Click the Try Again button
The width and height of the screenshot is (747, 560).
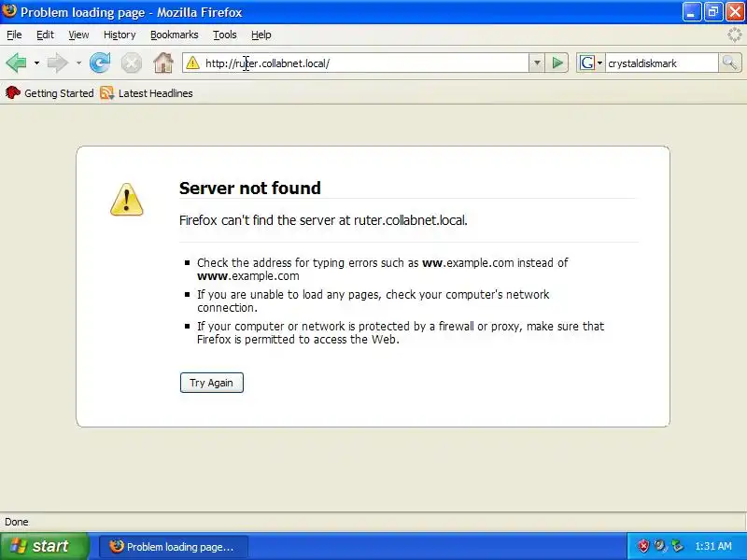point(212,383)
